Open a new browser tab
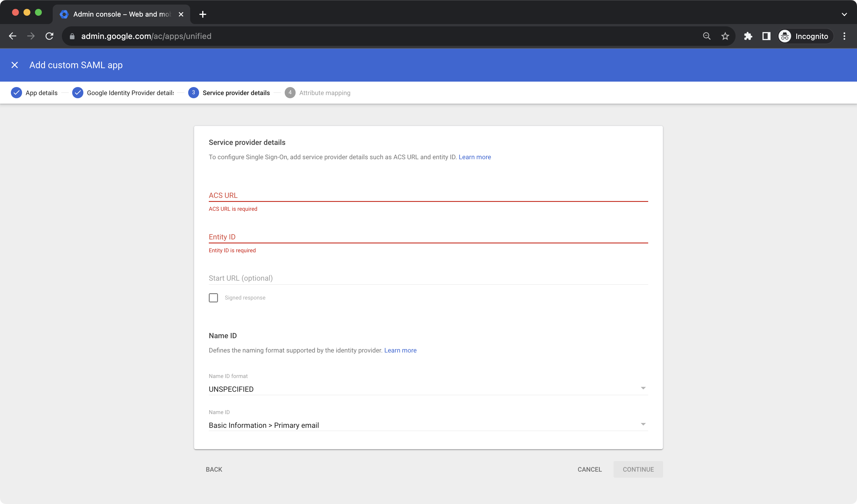 (203, 14)
